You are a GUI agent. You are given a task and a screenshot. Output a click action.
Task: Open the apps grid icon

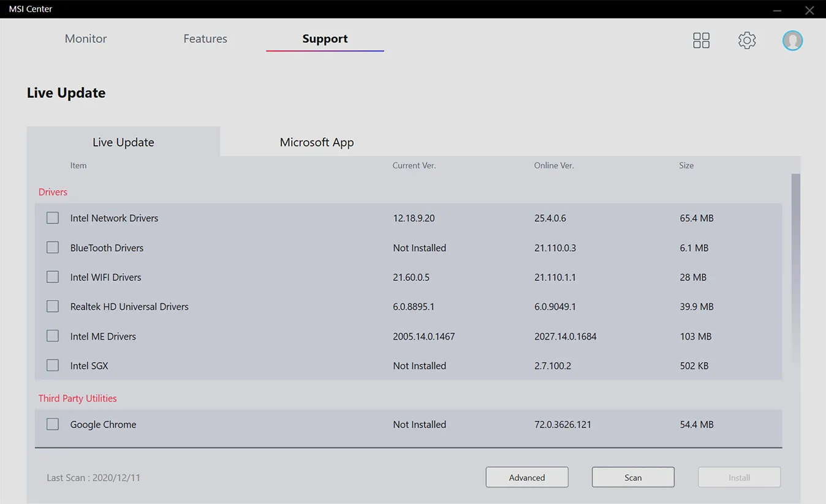tap(701, 40)
